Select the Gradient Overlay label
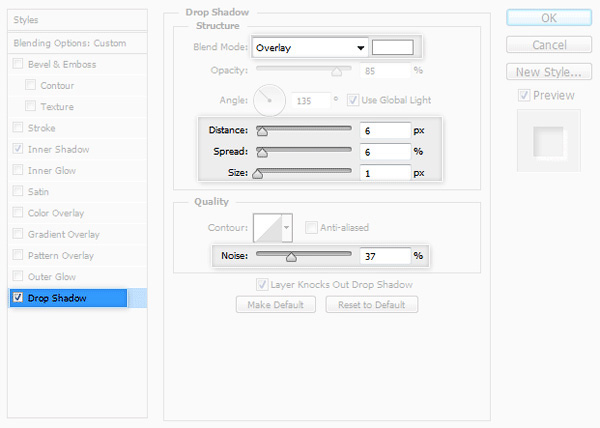Screen dimensions: 600x428 click(64, 234)
